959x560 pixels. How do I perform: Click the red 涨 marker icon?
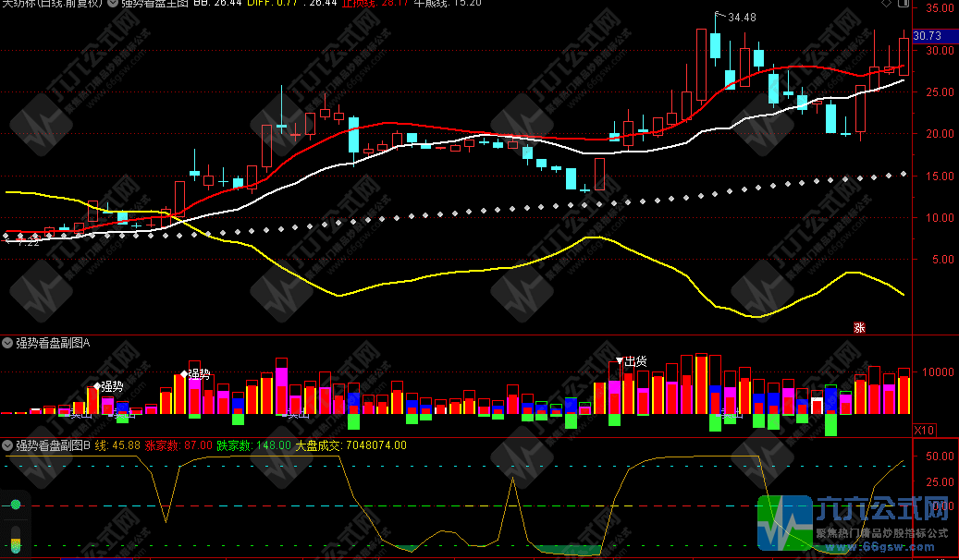point(859,326)
